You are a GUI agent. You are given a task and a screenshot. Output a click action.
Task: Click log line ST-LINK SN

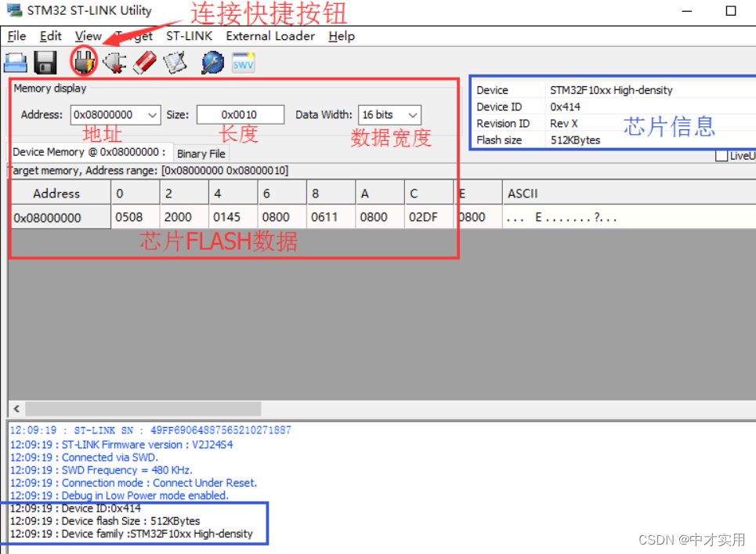point(150,430)
